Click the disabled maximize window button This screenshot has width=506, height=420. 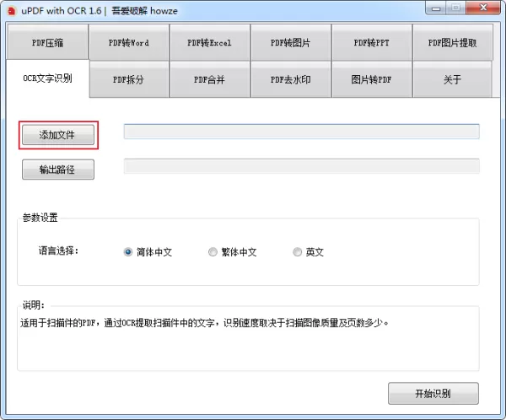point(455,8)
